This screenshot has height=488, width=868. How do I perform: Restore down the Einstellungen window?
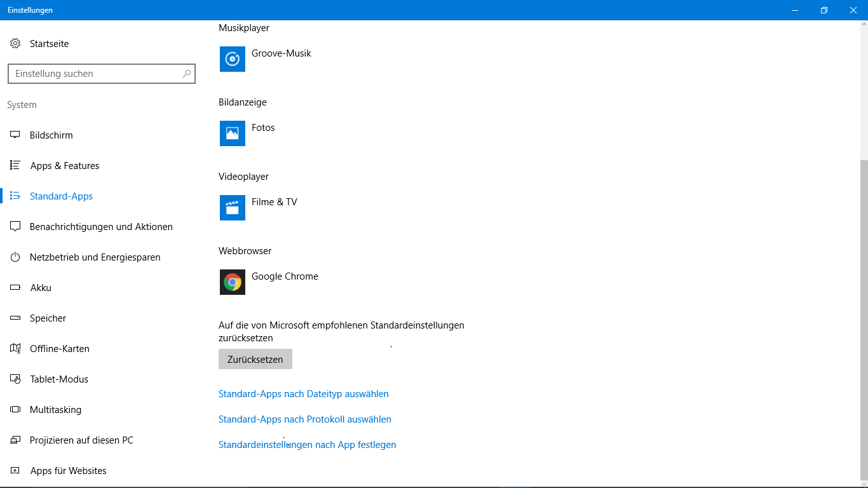pyautogui.click(x=824, y=10)
